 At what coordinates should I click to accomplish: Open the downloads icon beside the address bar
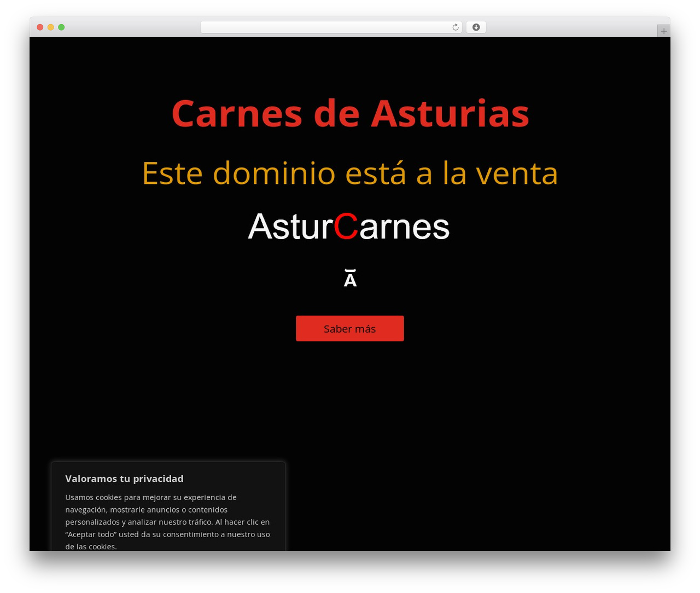[x=476, y=27]
